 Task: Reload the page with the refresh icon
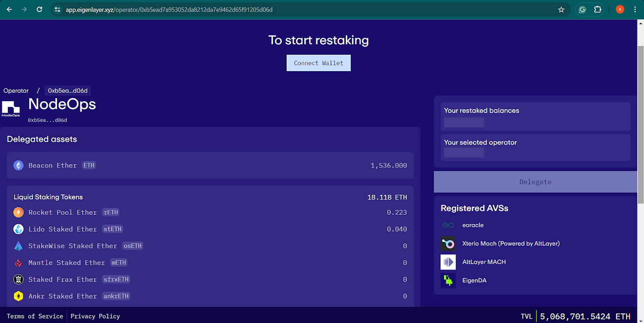[x=39, y=9]
